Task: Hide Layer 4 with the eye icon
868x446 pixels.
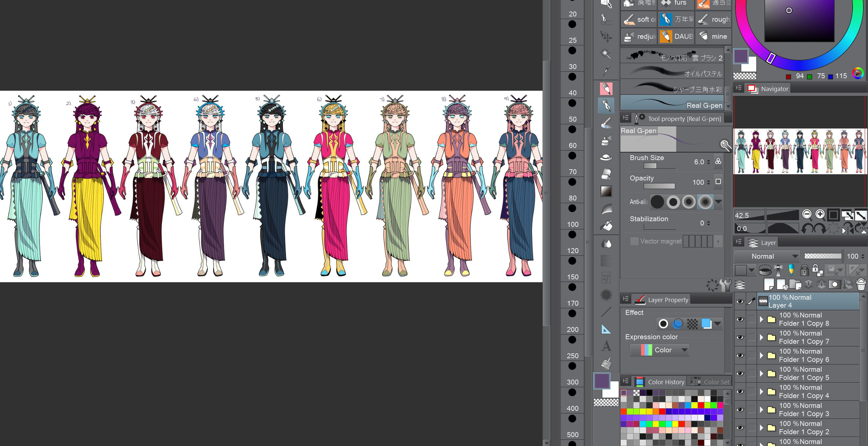Action: click(740, 301)
